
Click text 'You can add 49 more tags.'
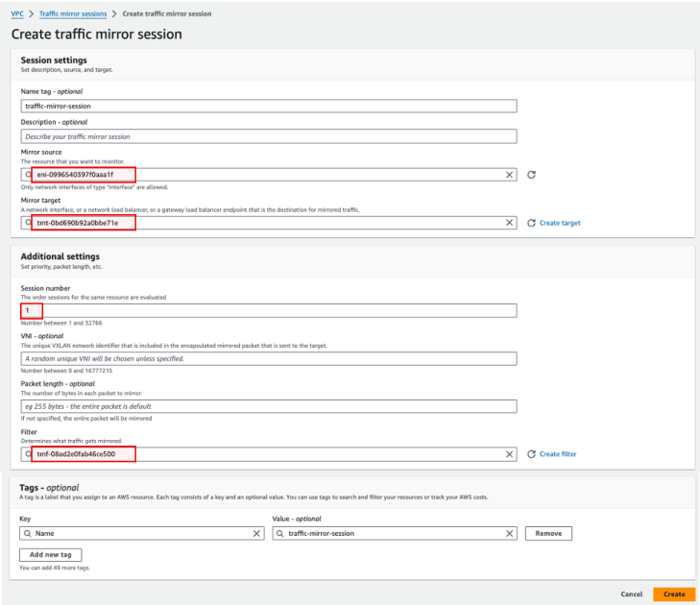pyautogui.click(x=55, y=568)
